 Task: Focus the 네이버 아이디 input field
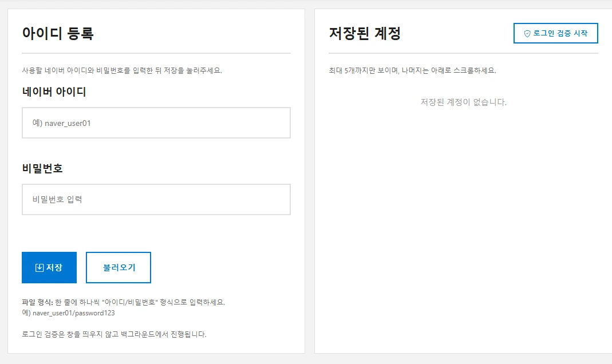pos(155,122)
